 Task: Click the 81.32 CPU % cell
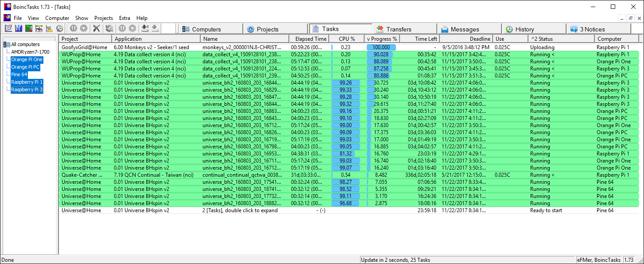(346, 154)
